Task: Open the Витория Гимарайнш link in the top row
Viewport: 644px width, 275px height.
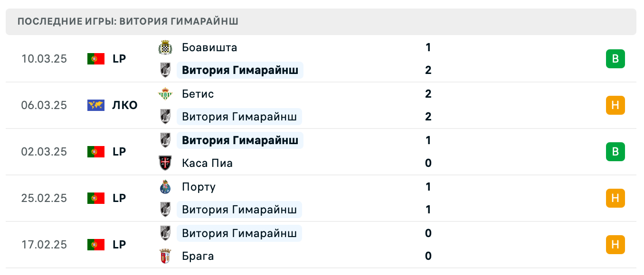Action: (x=240, y=70)
